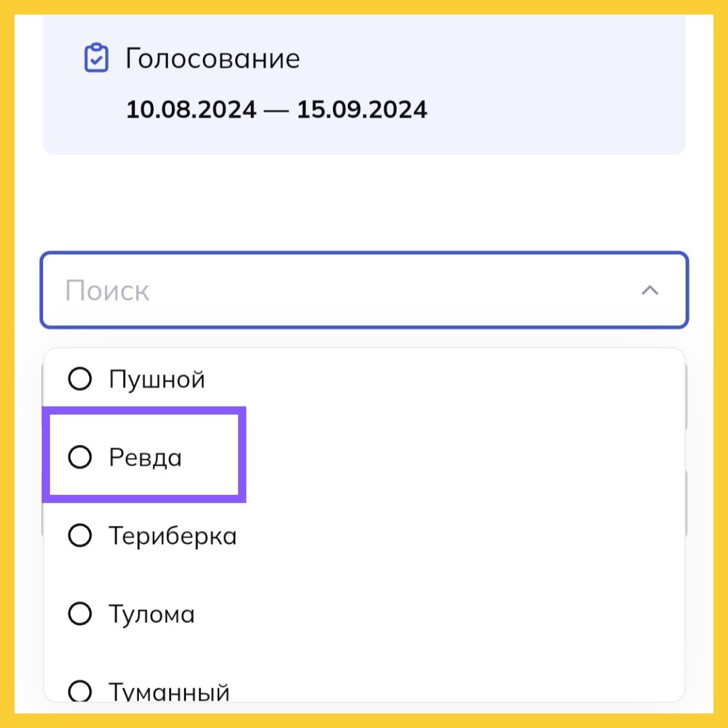Image resolution: width=728 pixels, height=728 pixels.
Task: Click the end date 15.09.2024
Action: coord(362,110)
